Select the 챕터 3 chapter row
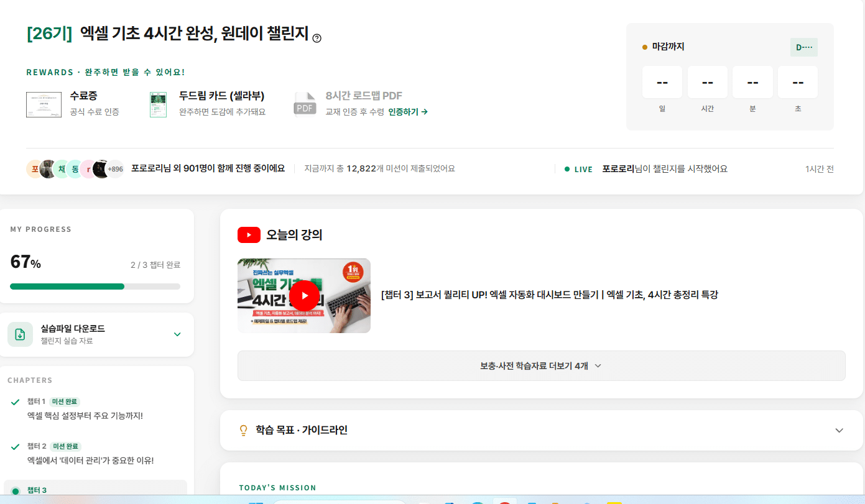865x504 pixels. (x=95, y=488)
